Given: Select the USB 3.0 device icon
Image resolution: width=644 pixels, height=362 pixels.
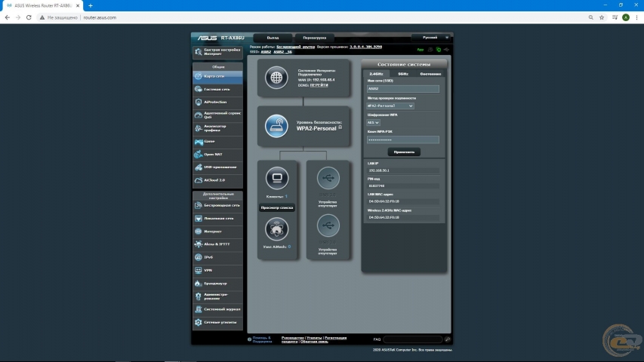Looking at the screenshot, I should pyautogui.click(x=328, y=178).
